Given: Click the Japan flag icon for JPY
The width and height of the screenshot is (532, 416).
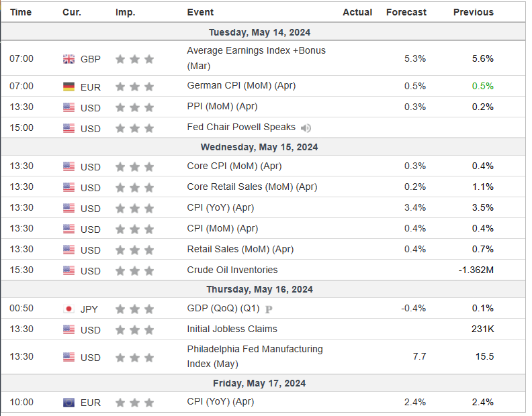Looking at the screenshot, I should click(x=69, y=309).
